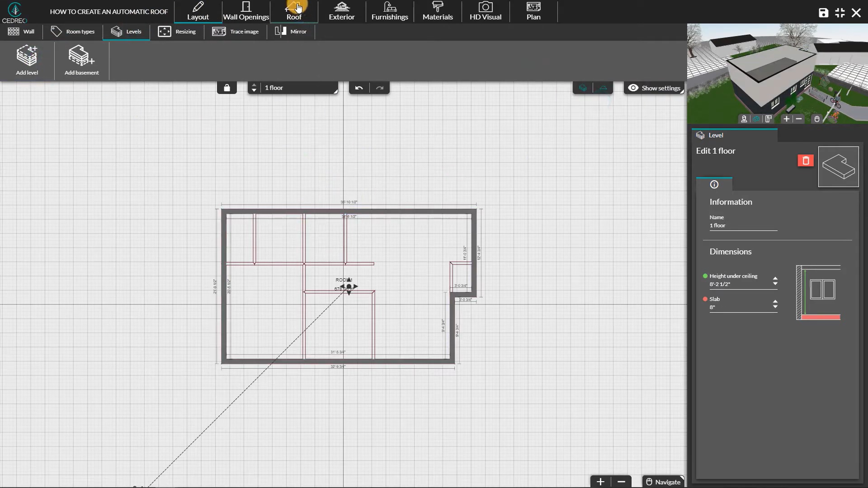The image size is (868, 488).
Task: Expand the Dimensions section panel
Action: 730,251
